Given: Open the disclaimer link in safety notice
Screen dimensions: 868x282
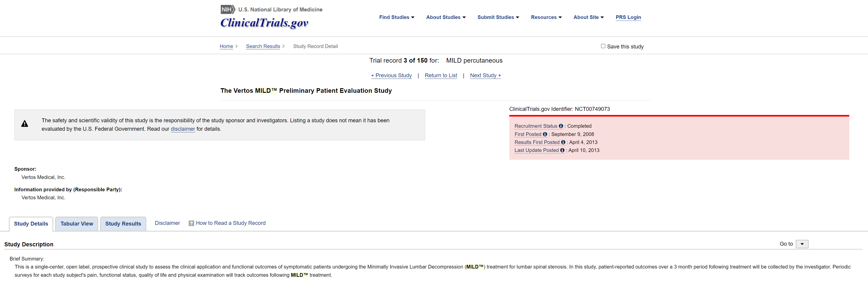Looking at the screenshot, I should click(x=183, y=129).
